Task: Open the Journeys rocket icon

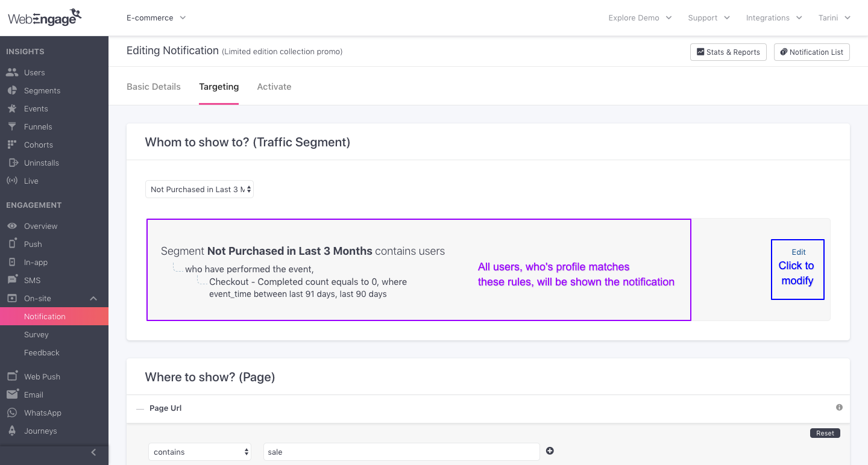Action: click(12, 431)
